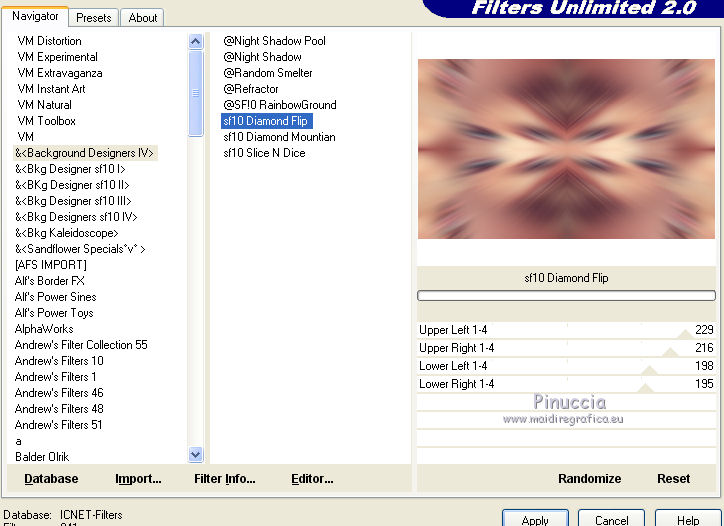The image size is (724, 526).
Task: Open the Editor... button
Action: [312, 479]
